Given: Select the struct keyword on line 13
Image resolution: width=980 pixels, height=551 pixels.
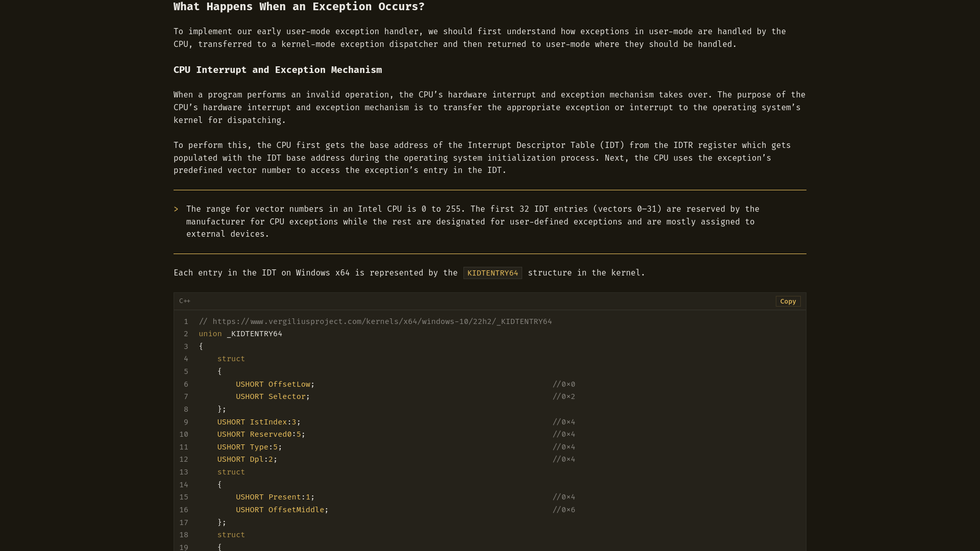Looking at the screenshot, I should click(x=231, y=472).
